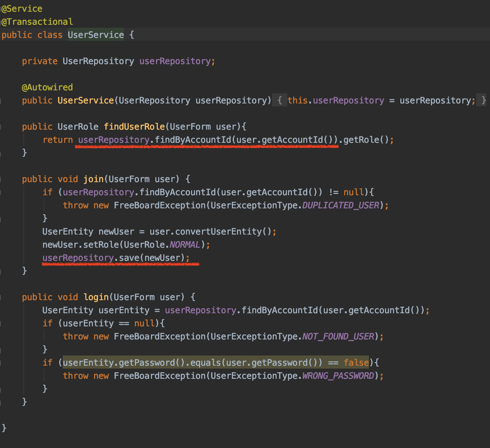The height and width of the screenshot is (448, 490).
Task: Click the @Service annotation
Action: [x=22, y=9]
